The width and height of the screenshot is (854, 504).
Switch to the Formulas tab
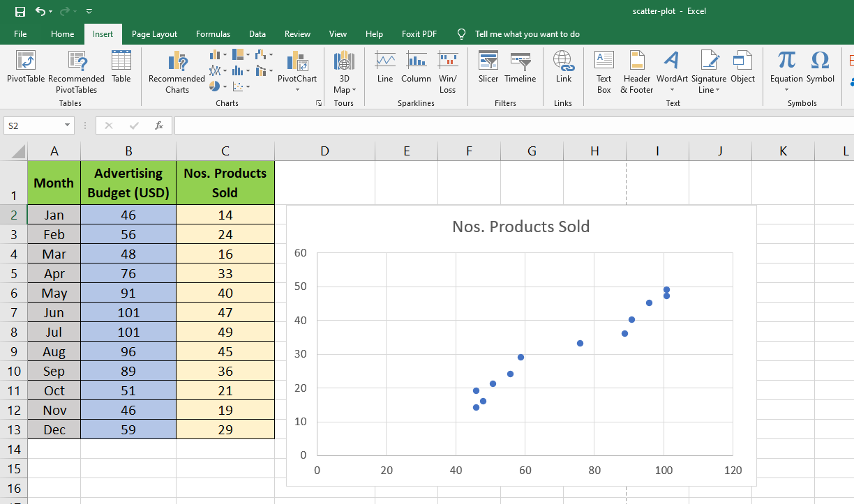(213, 33)
